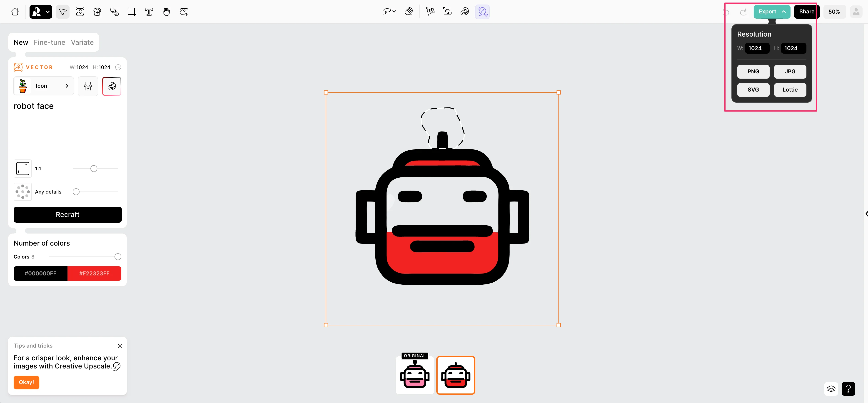
Task: Toggle the 1:1 aspect ratio box
Action: tap(22, 169)
